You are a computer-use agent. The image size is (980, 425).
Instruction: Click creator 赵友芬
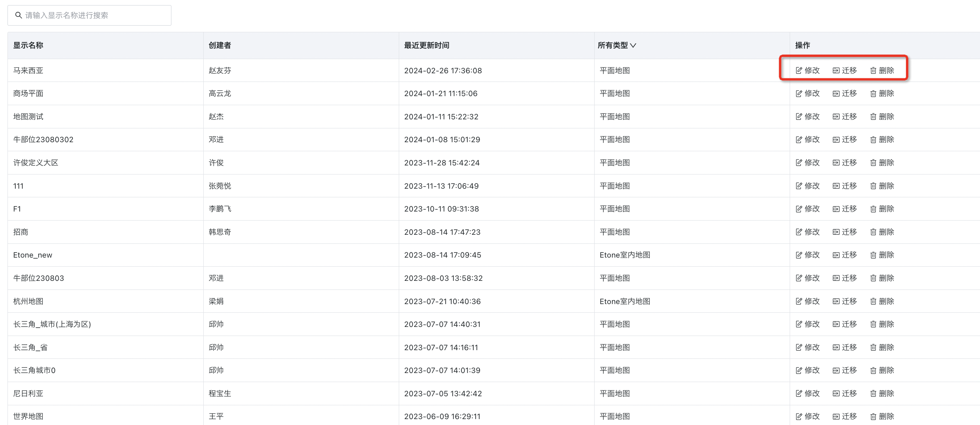coord(220,71)
